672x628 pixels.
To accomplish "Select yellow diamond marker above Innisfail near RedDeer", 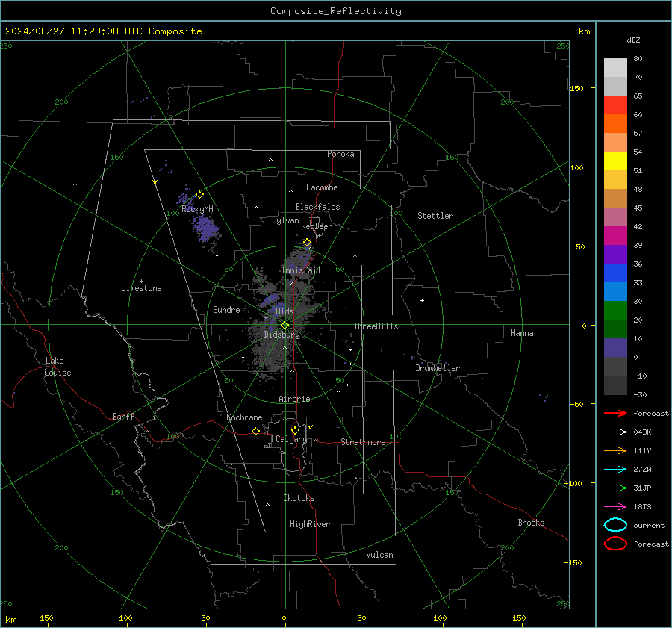I will click(308, 243).
